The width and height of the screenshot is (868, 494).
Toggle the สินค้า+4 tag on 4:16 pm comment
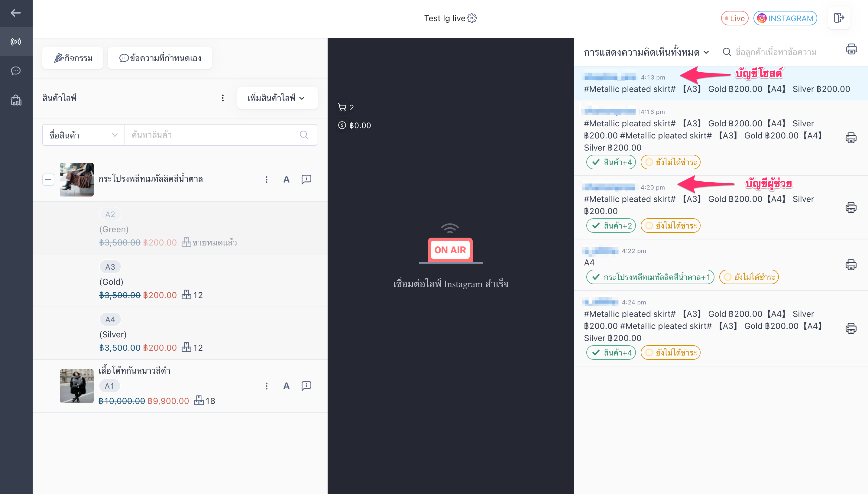coord(611,162)
